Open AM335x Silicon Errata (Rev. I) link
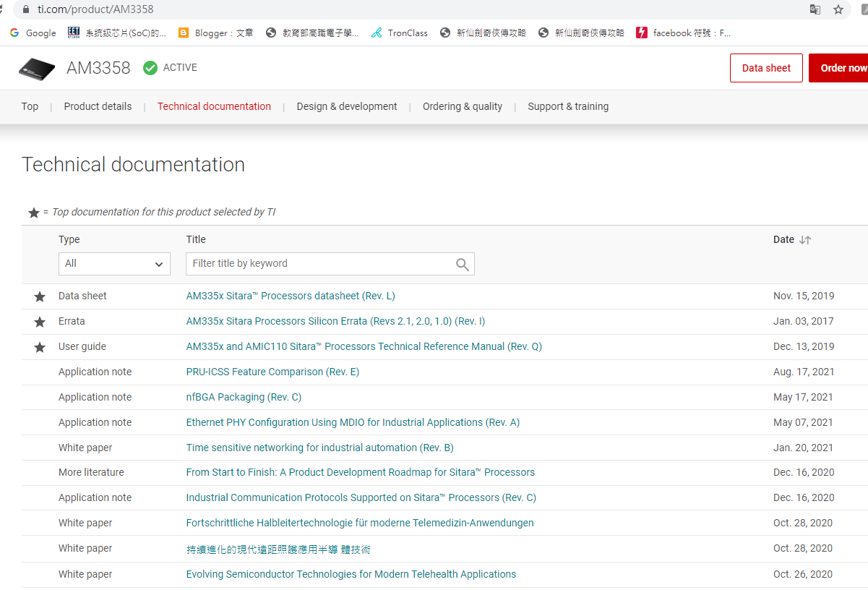The image size is (868, 590). [x=335, y=321]
